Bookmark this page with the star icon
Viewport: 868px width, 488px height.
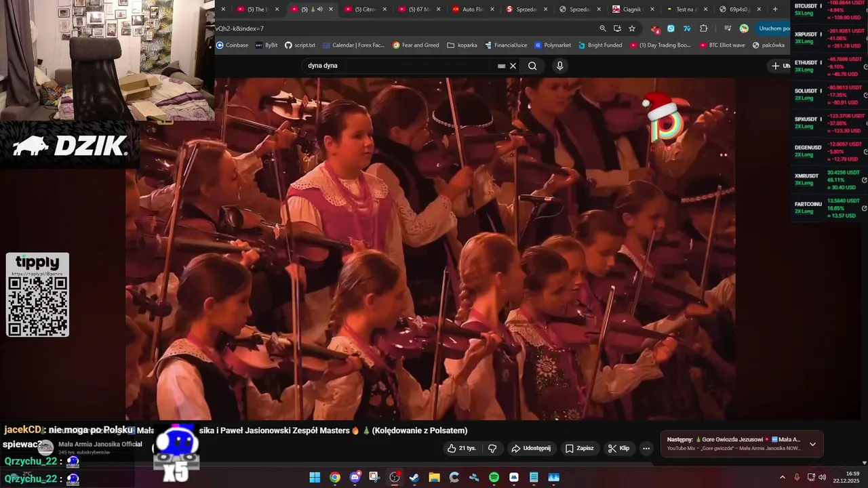click(x=632, y=28)
